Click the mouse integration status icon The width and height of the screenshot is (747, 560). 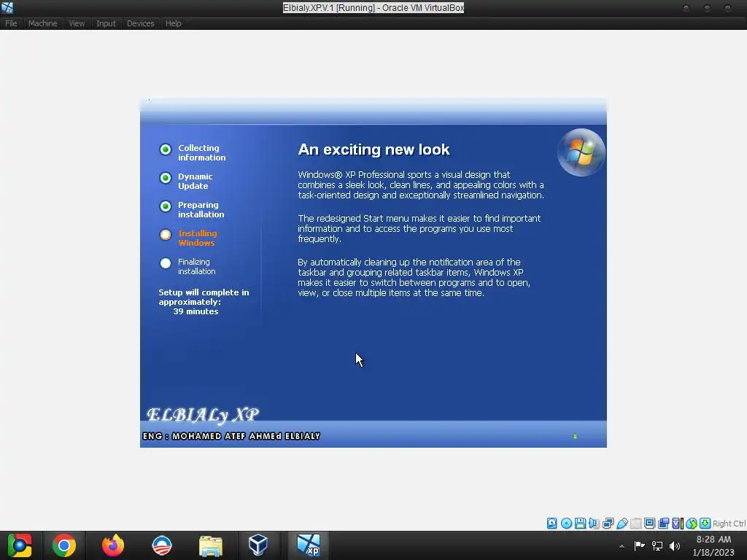click(x=692, y=524)
